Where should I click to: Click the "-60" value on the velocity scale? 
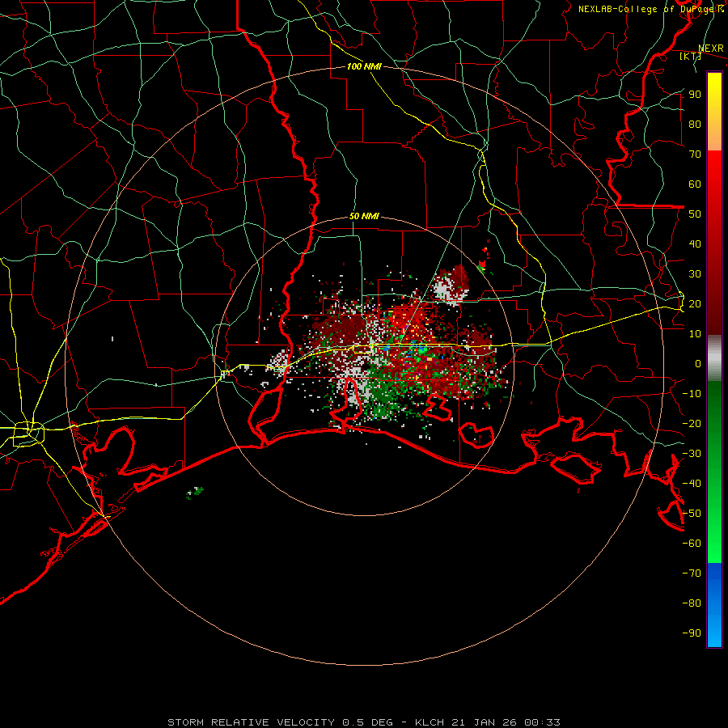[x=692, y=544]
